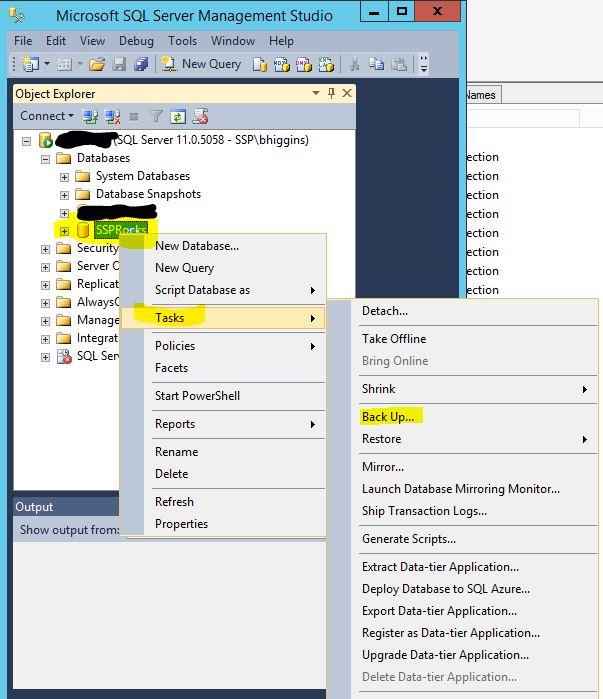The image size is (603, 699).
Task: Open the New Project icon's dropdown arrow
Action: (47, 64)
